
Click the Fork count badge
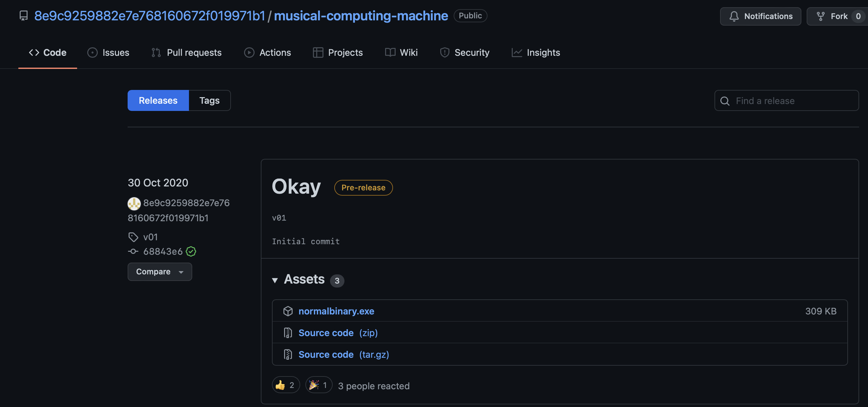tap(858, 16)
